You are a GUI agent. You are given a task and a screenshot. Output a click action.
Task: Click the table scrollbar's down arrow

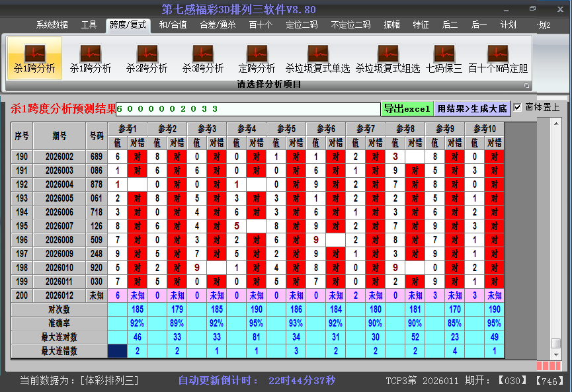(556, 354)
